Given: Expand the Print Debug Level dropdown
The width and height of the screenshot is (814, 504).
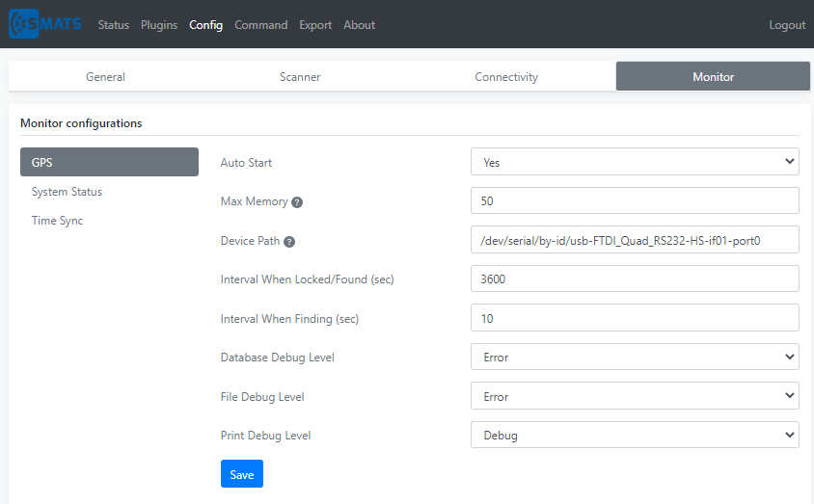Looking at the screenshot, I should tap(635, 435).
